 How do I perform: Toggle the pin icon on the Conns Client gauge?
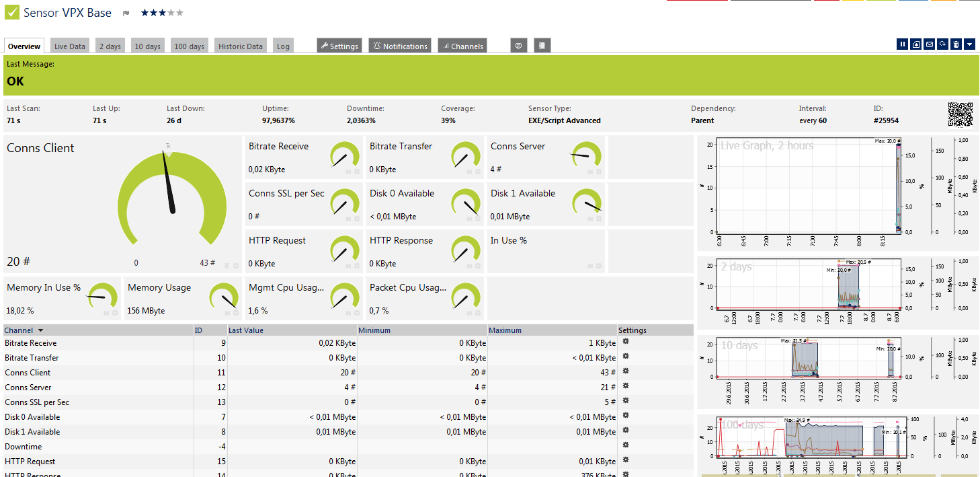227,266
